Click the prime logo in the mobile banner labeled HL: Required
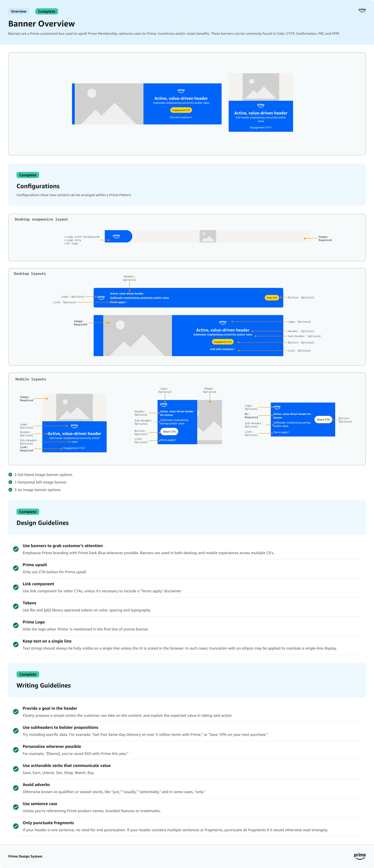This screenshot has height=868, width=374. (277, 407)
